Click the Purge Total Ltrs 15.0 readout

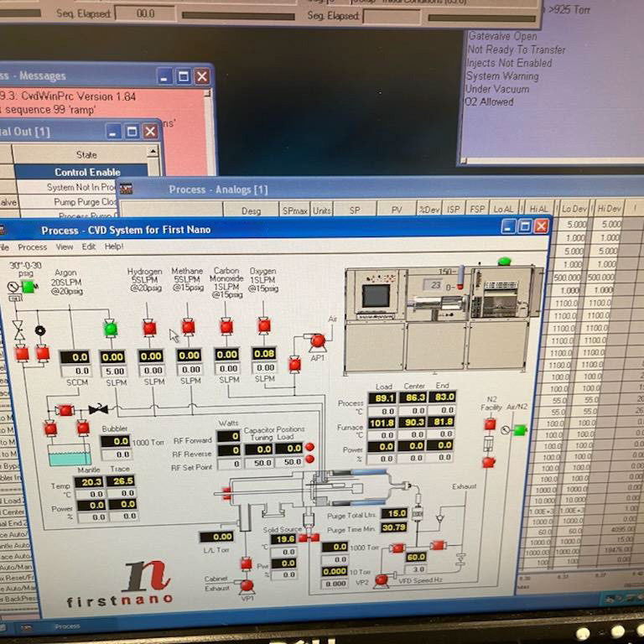pos(394,513)
